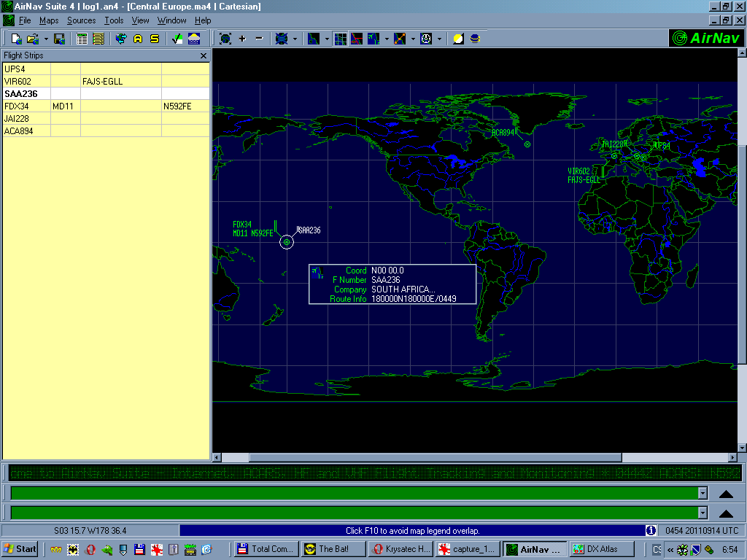Click the globe with arrows icon
The height and width of the screenshot is (560, 747).
(122, 39)
